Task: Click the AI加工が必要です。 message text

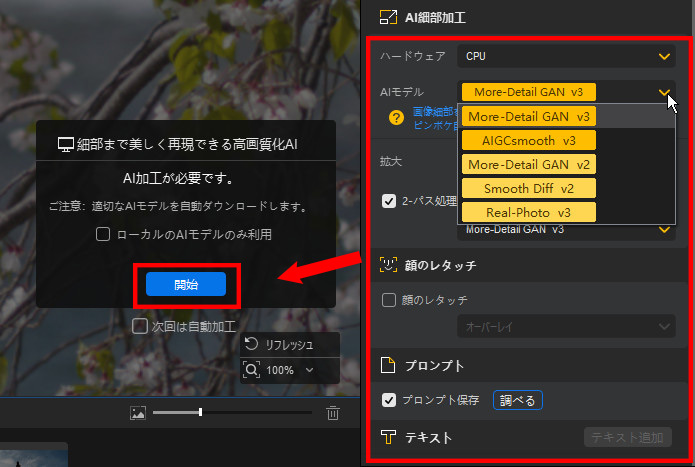Action: click(x=178, y=178)
